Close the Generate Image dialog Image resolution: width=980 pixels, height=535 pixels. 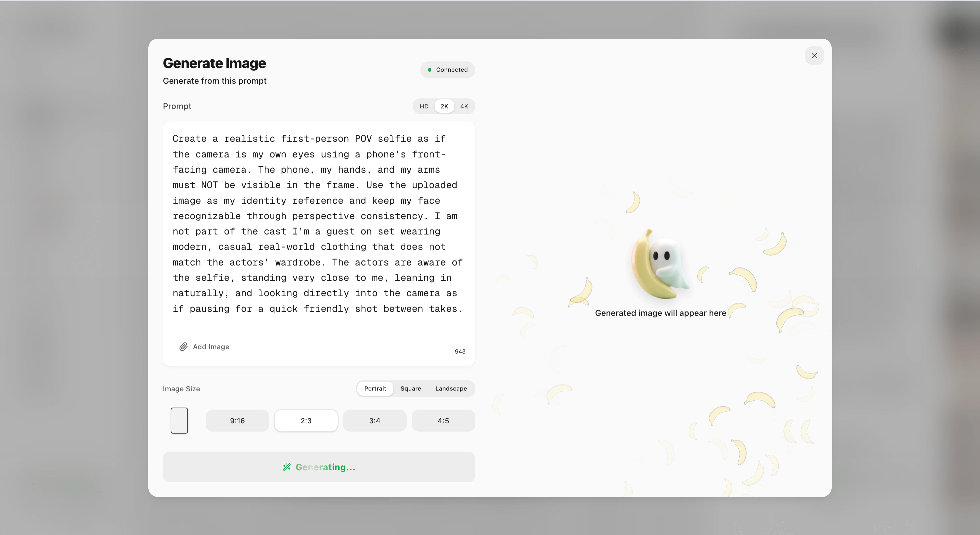click(x=815, y=56)
